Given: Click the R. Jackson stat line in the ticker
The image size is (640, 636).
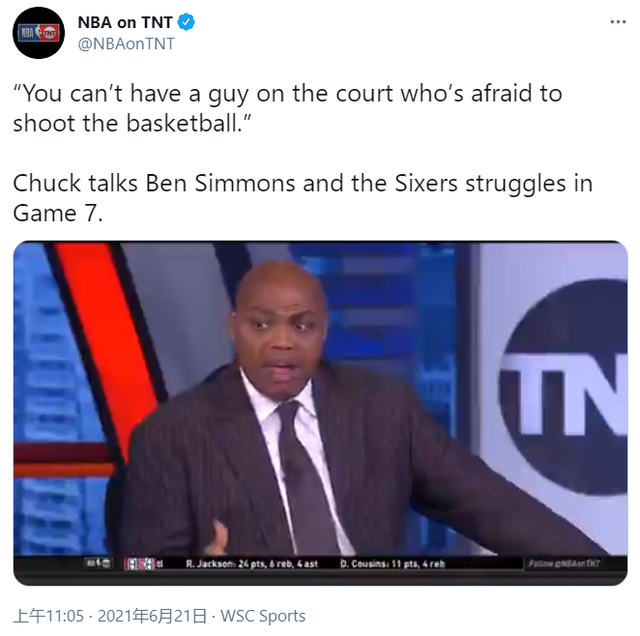Looking at the screenshot, I should click(x=251, y=564).
